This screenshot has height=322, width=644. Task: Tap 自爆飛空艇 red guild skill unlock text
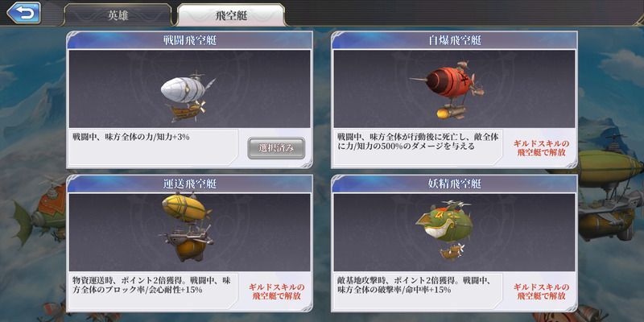coord(541,148)
